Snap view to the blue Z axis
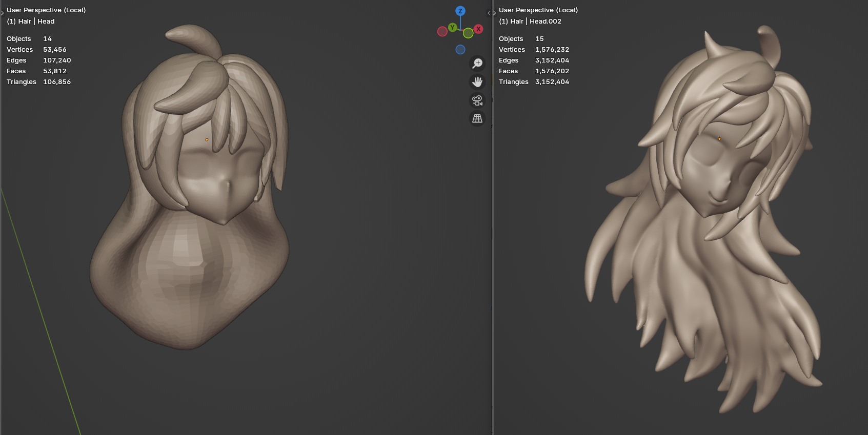 (x=460, y=11)
